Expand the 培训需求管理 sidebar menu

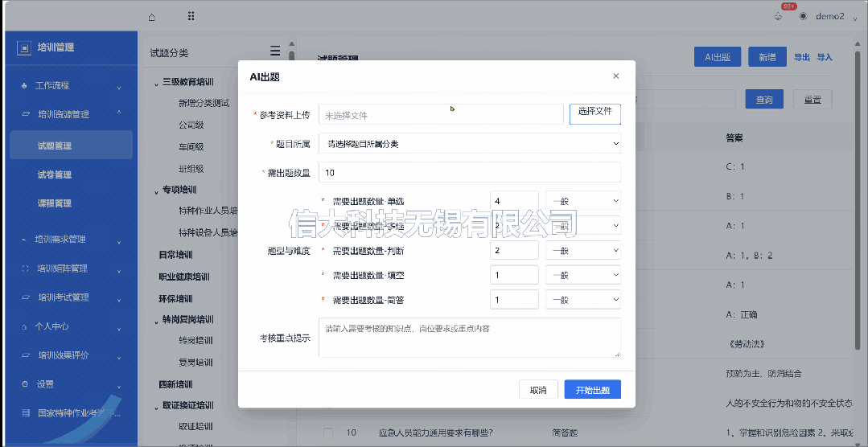119,241
